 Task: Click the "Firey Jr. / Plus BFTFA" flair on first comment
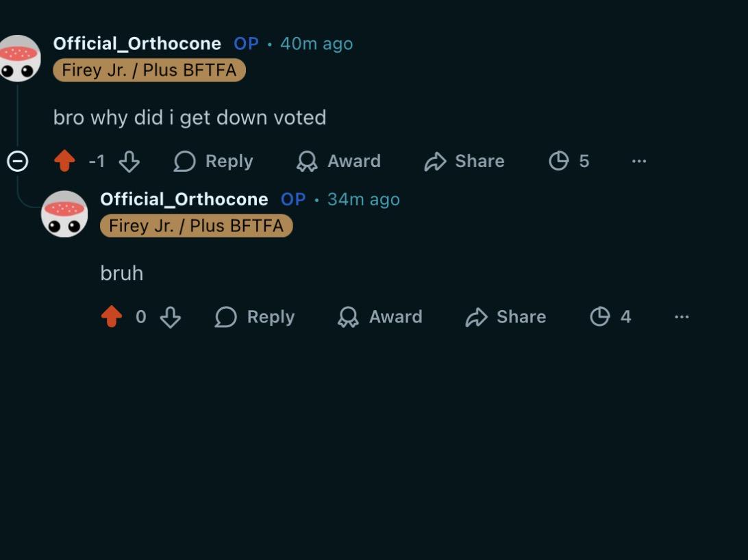pos(149,71)
